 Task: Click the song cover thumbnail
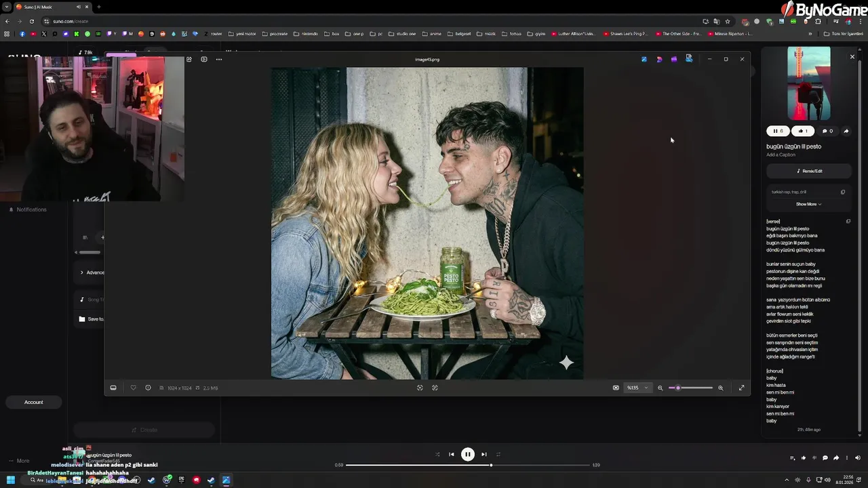(809, 83)
